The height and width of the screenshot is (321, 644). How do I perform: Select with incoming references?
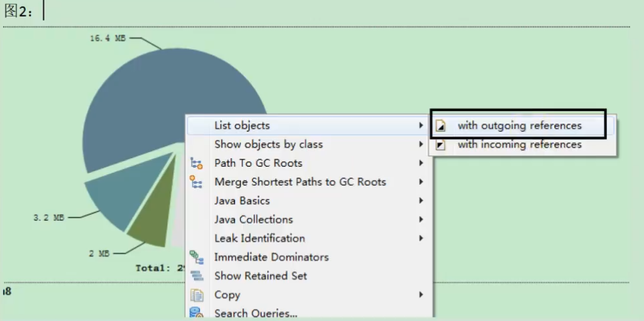coord(520,145)
